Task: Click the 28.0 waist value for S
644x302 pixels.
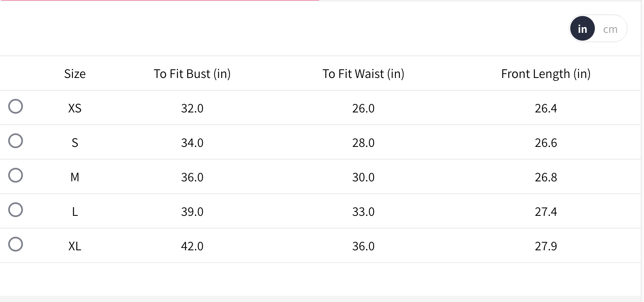Action: [363, 143]
